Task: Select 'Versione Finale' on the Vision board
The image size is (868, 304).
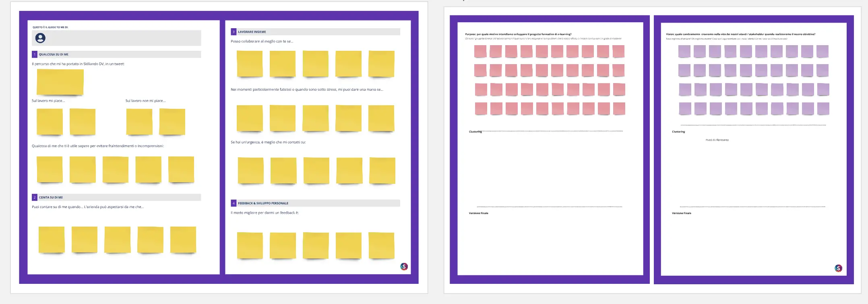Action: coord(682,213)
